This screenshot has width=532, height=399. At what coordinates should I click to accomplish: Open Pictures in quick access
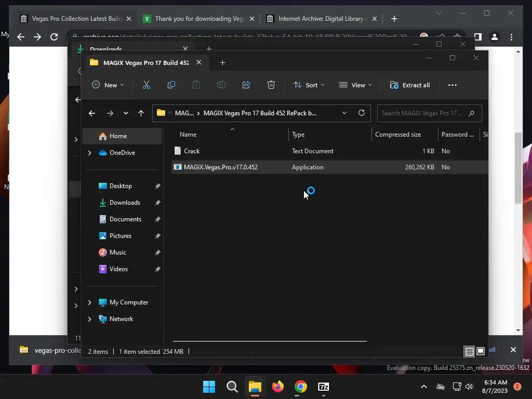tap(122, 236)
